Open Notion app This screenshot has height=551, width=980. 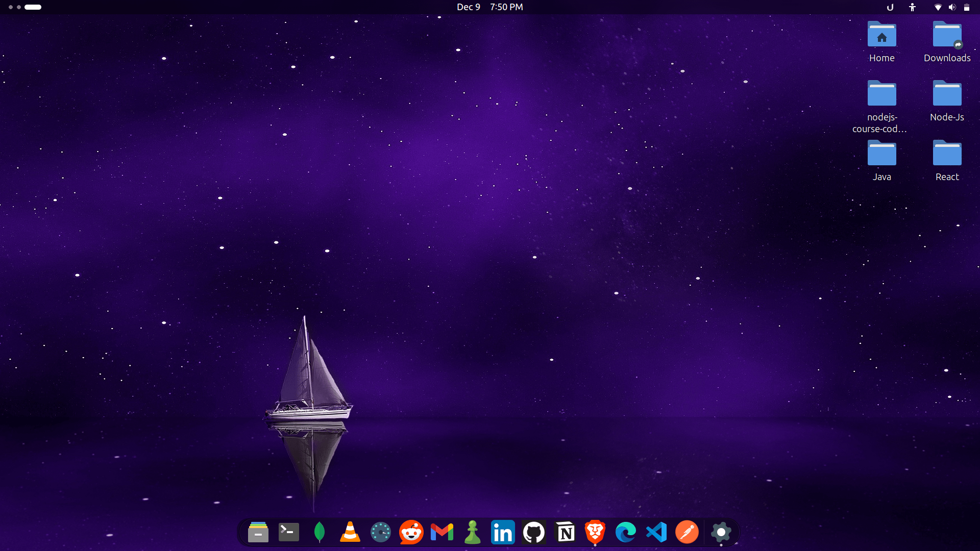tap(565, 533)
